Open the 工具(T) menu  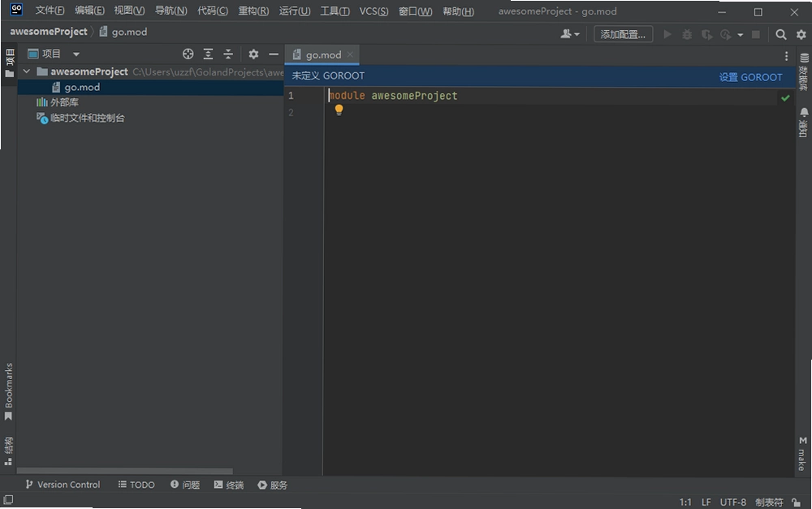tap(335, 11)
